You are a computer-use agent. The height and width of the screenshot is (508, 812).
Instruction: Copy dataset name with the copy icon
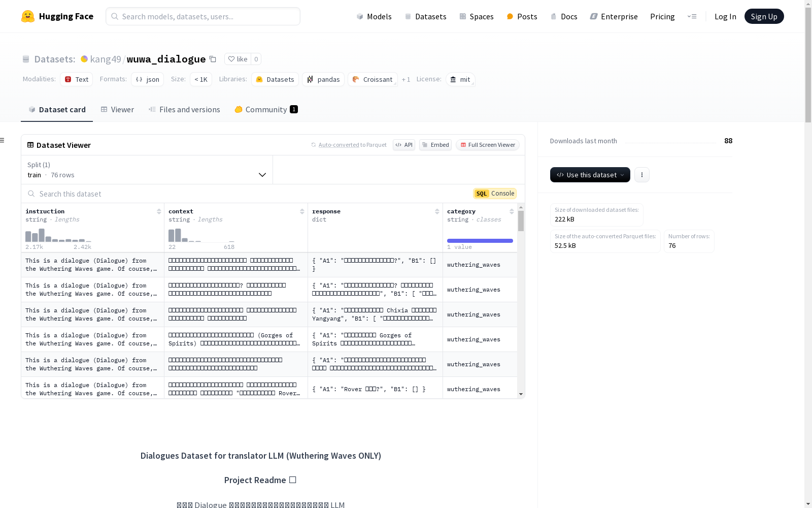[213, 59]
